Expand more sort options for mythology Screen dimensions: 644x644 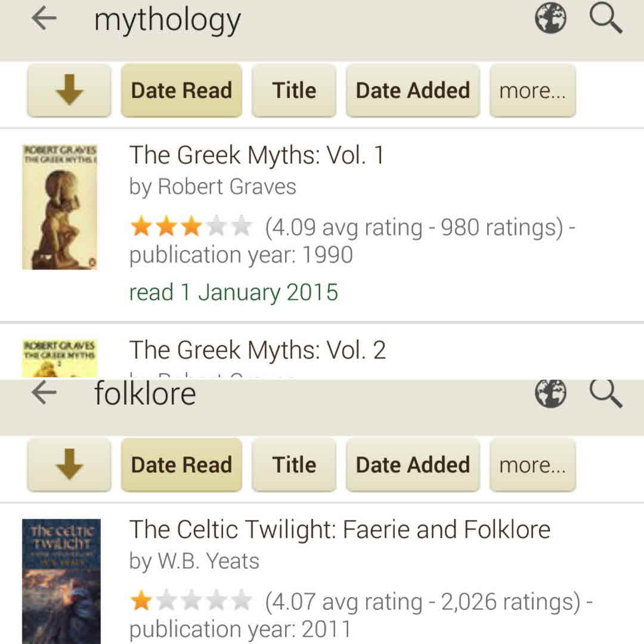click(x=532, y=91)
